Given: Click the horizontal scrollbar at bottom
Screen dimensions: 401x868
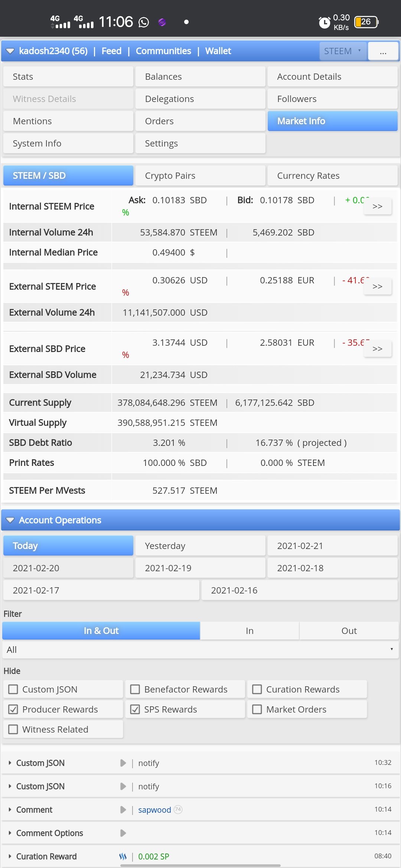Looking at the screenshot, I should [x=200, y=866].
